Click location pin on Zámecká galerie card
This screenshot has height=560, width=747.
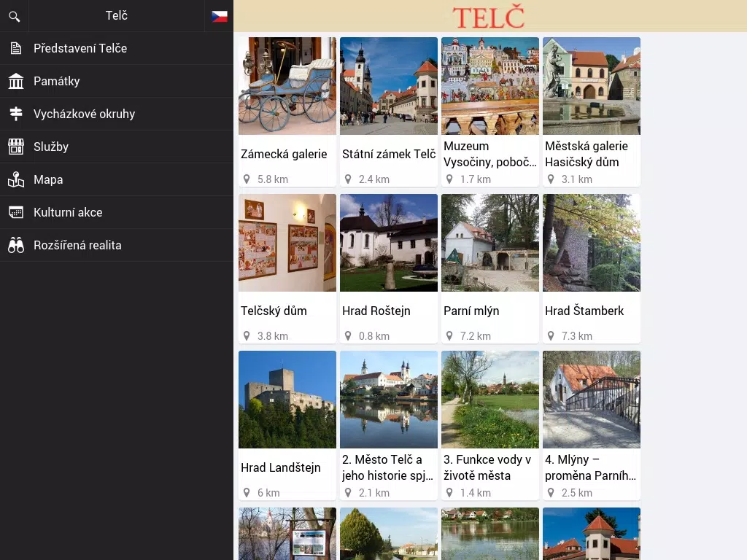(x=247, y=179)
